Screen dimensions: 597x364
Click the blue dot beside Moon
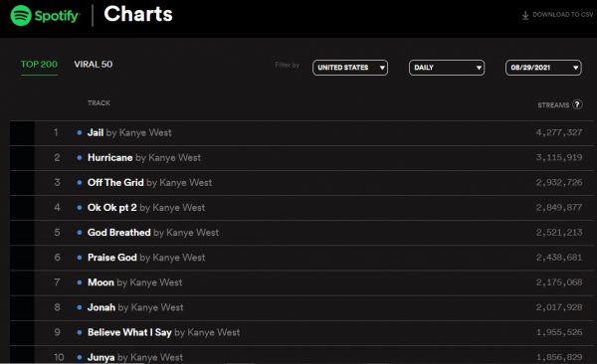tap(80, 282)
